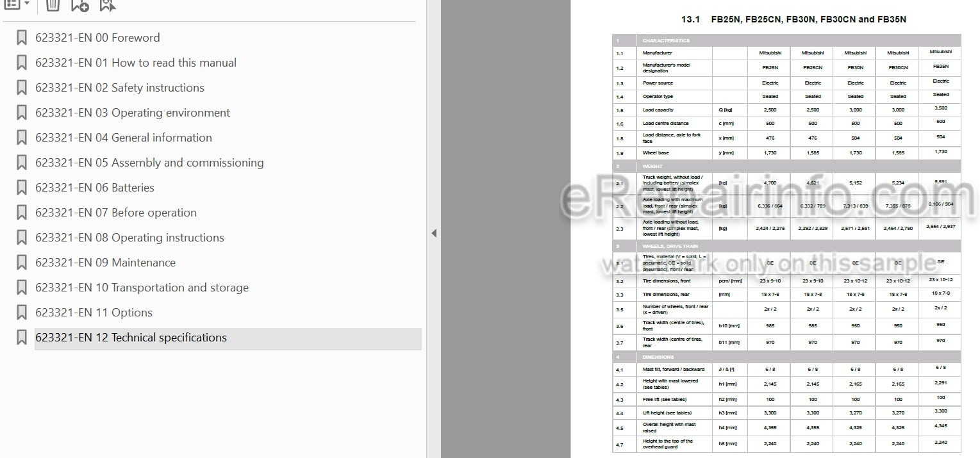Click the 'Operator type' row label
Screen dimensions: 980x458
(x=658, y=97)
